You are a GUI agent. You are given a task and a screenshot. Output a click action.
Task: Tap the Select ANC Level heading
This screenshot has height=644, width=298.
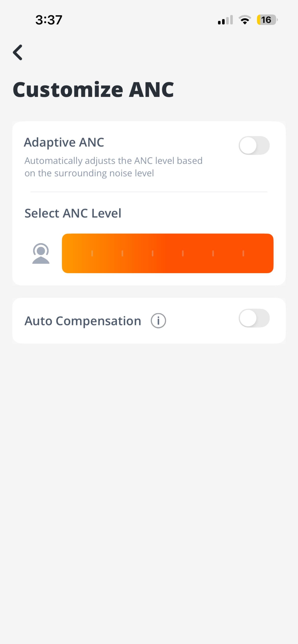tap(73, 213)
